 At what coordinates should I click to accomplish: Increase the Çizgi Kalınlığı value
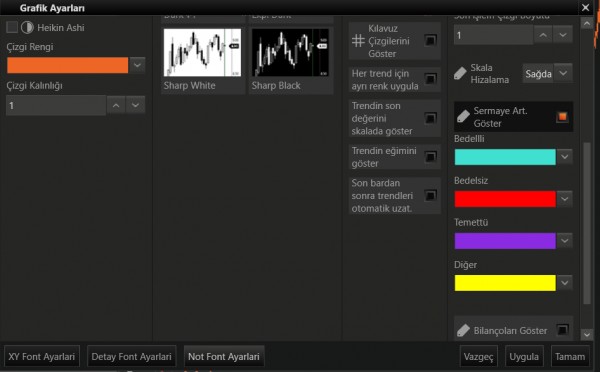116,105
